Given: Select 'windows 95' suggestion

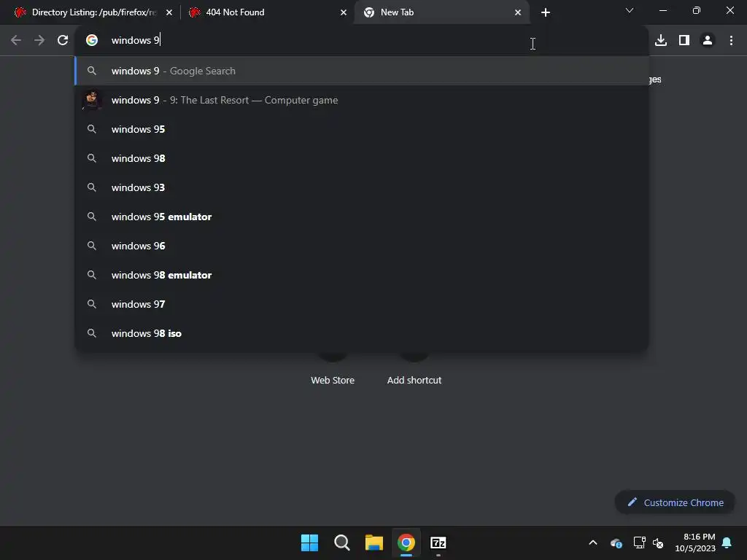Looking at the screenshot, I should [x=362, y=129].
